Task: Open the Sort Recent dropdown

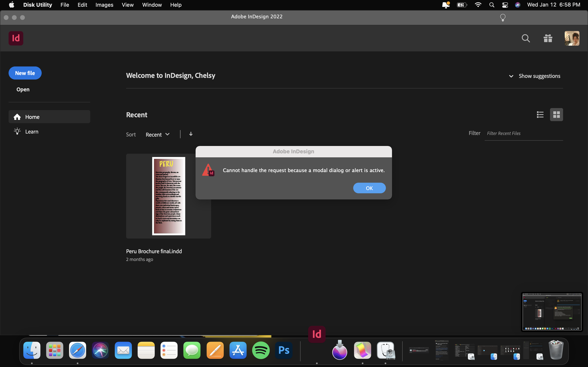Action: (x=157, y=134)
